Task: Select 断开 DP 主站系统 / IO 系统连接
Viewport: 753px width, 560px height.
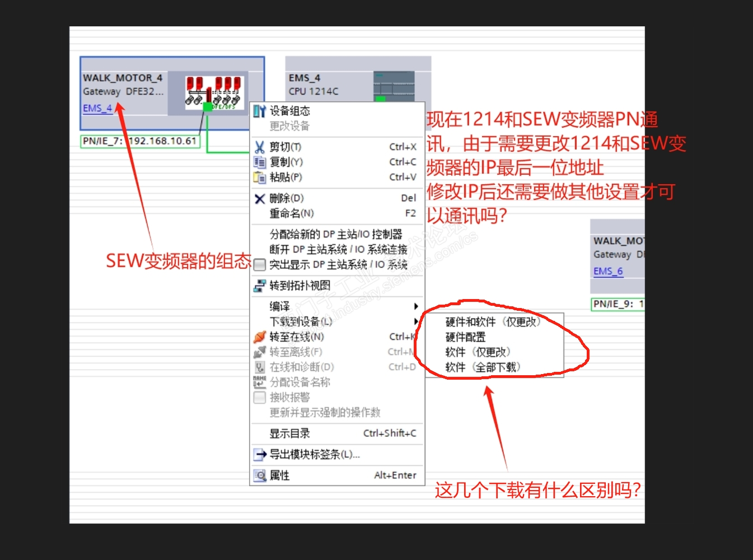Action: point(338,250)
